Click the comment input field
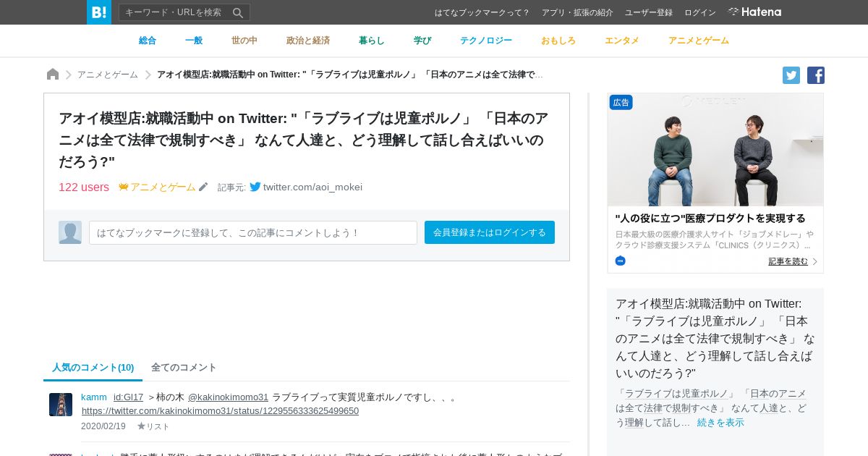 pos(253,232)
